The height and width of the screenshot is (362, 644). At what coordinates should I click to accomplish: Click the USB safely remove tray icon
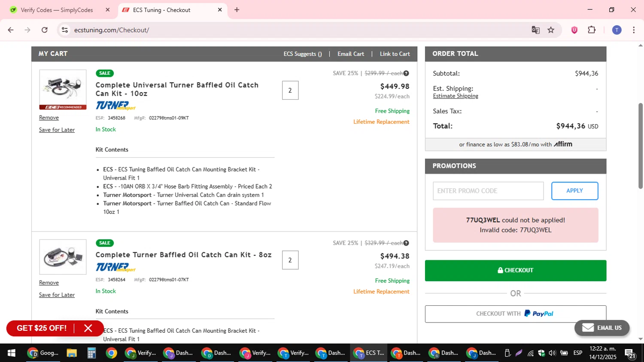(x=507, y=353)
